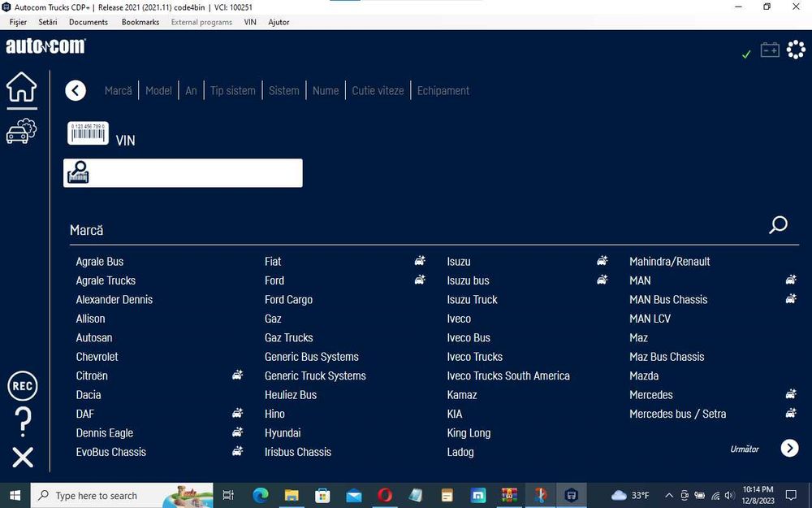Select brand Heuliez Bus

[x=291, y=395]
